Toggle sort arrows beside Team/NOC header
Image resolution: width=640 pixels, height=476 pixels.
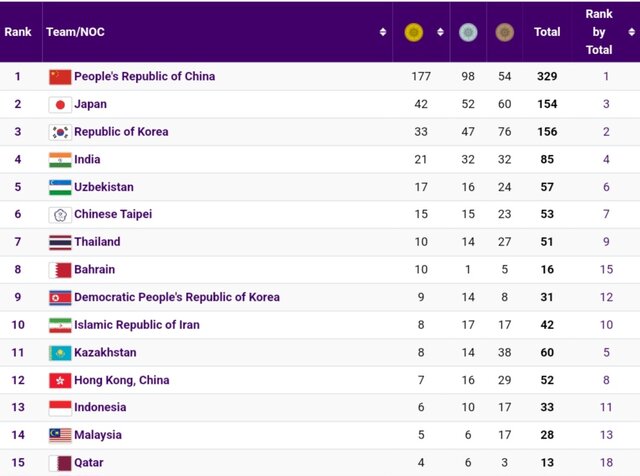coord(383,32)
